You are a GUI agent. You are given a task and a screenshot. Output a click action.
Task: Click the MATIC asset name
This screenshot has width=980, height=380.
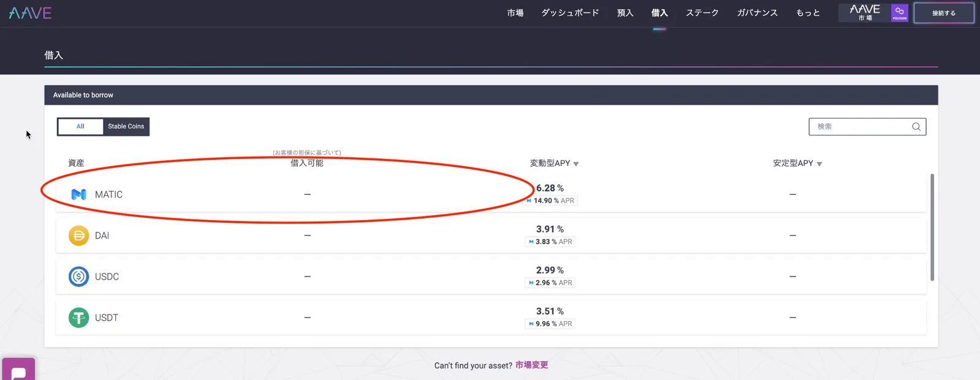tap(109, 195)
